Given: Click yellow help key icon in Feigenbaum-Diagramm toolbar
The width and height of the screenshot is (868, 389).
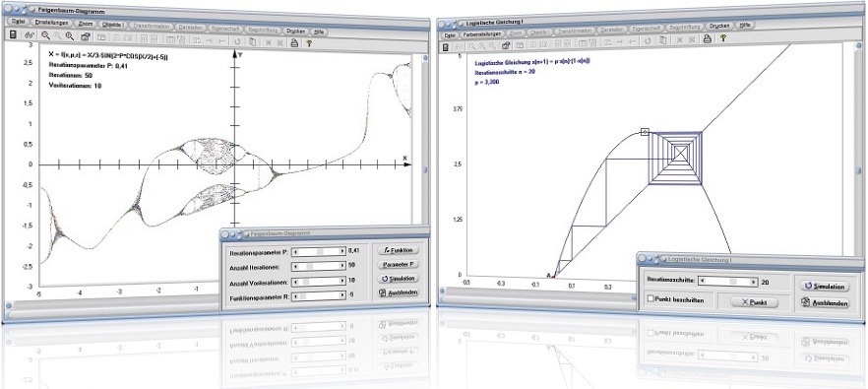Looking at the screenshot, I should click(x=309, y=42).
